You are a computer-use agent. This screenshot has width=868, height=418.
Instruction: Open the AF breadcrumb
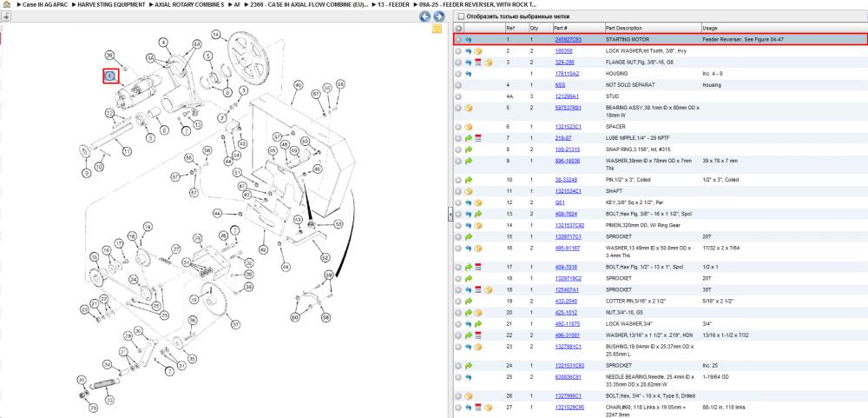click(x=238, y=3)
